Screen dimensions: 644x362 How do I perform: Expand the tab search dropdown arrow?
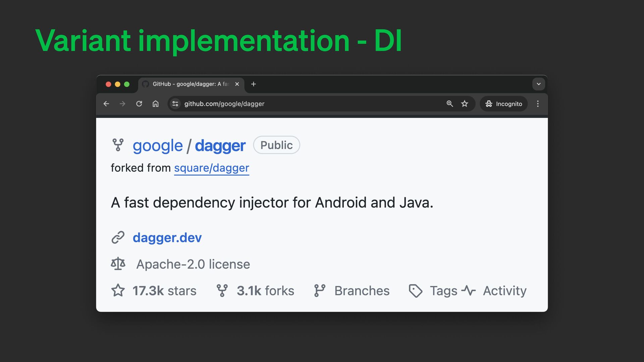539,84
